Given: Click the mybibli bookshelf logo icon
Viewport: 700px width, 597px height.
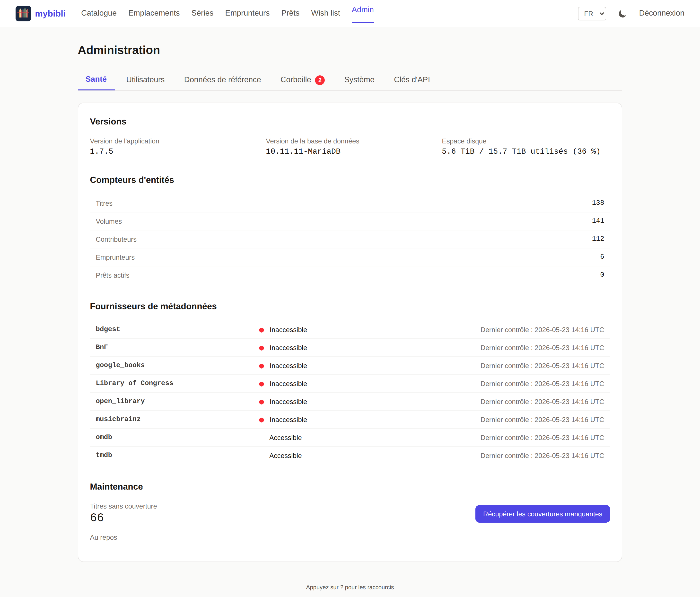Looking at the screenshot, I should (23, 14).
